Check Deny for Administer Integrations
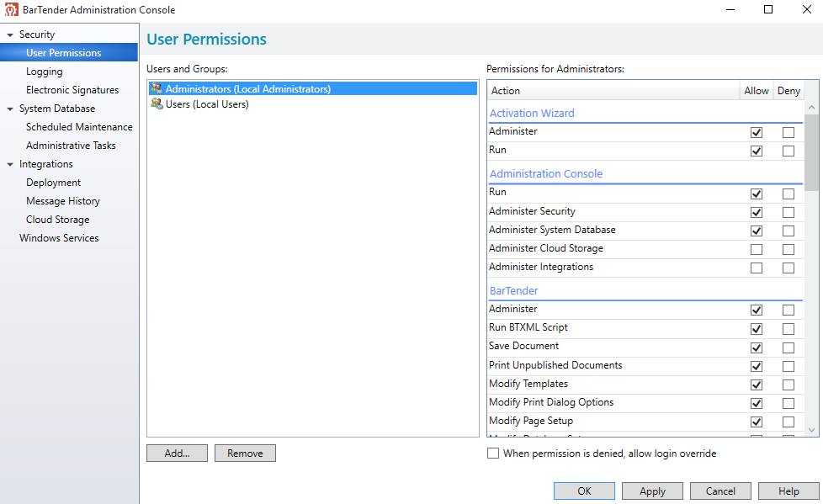 (788, 268)
